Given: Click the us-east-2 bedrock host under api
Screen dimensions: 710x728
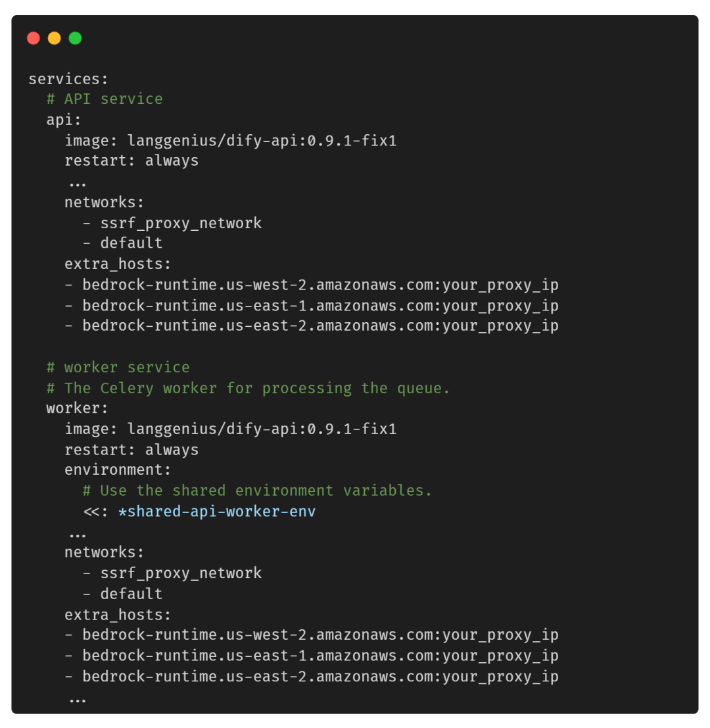Looking at the screenshot, I should tap(320, 326).
